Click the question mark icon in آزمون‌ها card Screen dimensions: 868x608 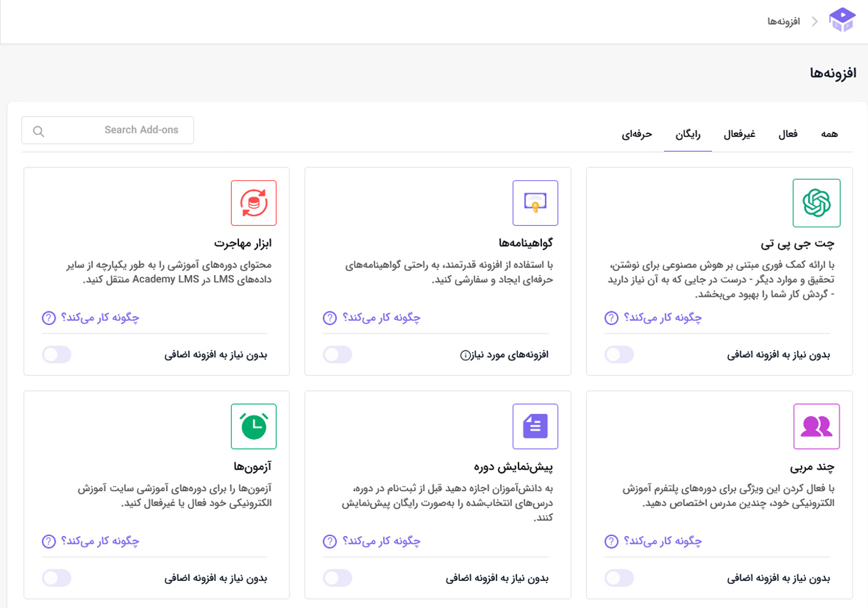click(48, 542)
